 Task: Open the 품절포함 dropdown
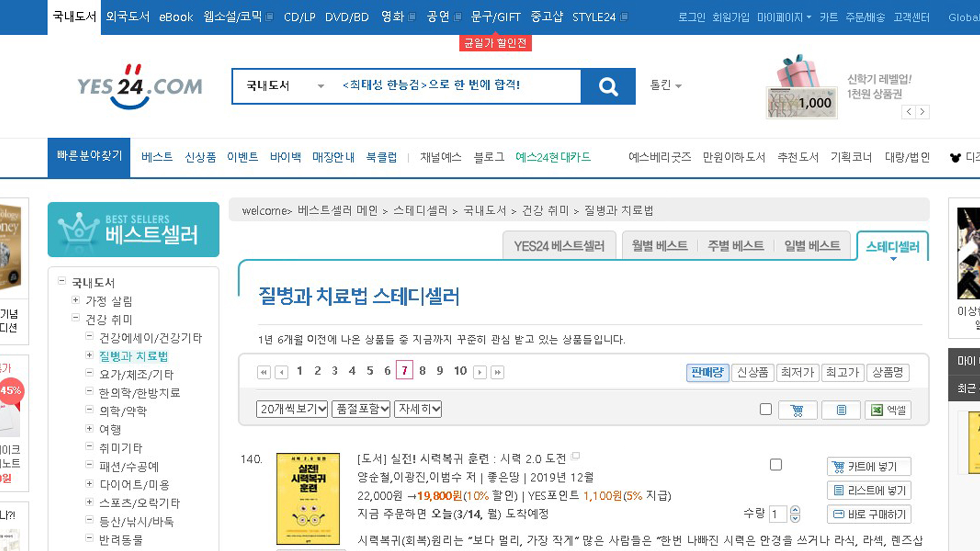361,409
